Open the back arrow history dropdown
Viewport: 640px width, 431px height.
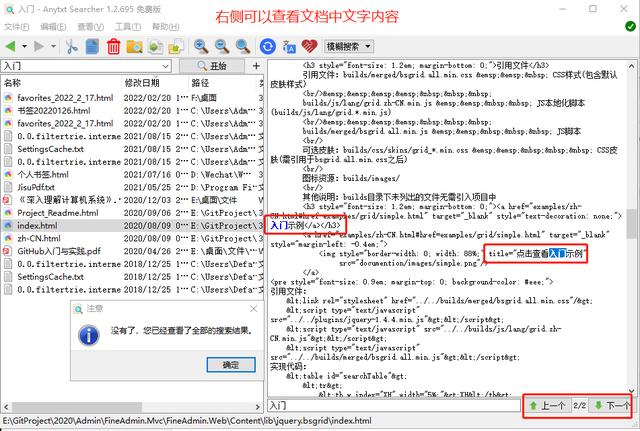[24, 47]
